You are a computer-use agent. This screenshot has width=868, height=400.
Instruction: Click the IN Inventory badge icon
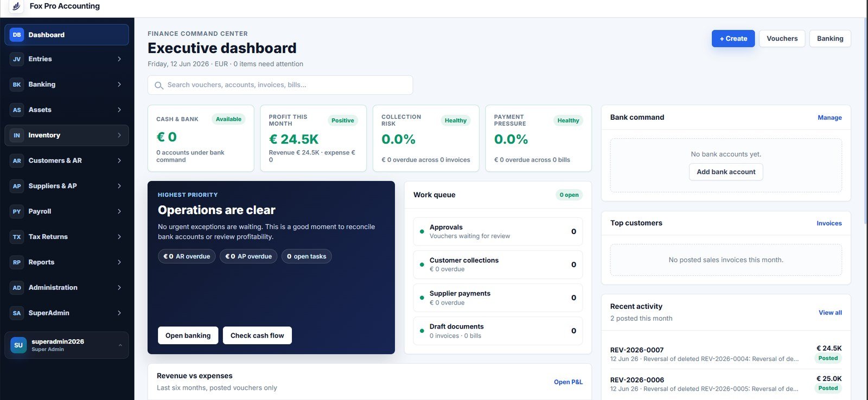click(17, 136)
